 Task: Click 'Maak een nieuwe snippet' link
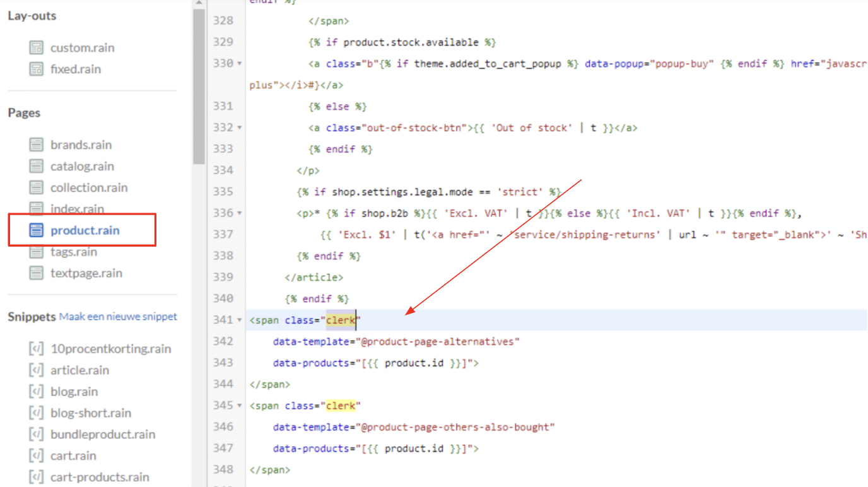118,317
